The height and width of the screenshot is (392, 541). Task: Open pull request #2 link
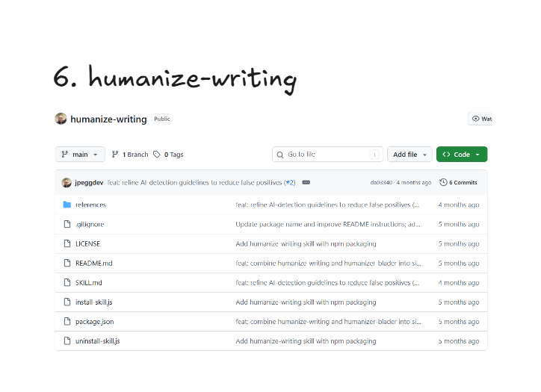pyautogui.click(x=290, y=182)
